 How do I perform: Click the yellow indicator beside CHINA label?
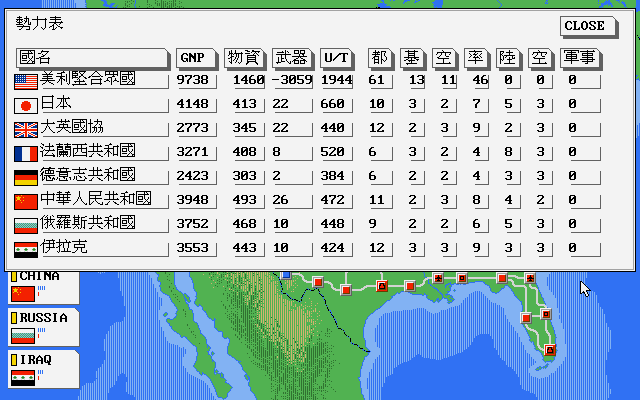click(14, 276)
